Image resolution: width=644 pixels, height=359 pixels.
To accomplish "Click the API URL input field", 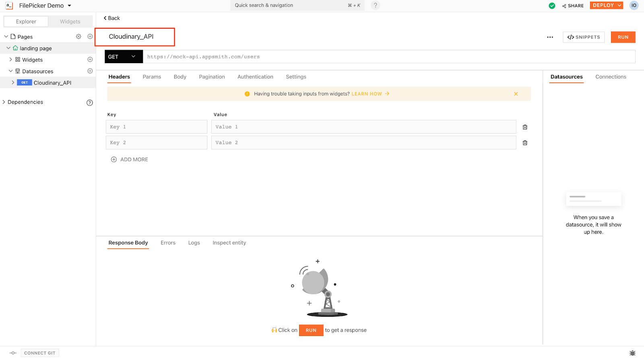I will [388, 57].
